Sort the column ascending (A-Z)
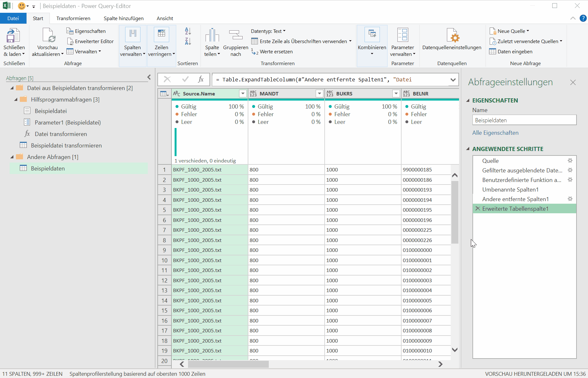The width and height of the screenshot is (588, 378). pyautogui.click(x=188, y=31)
